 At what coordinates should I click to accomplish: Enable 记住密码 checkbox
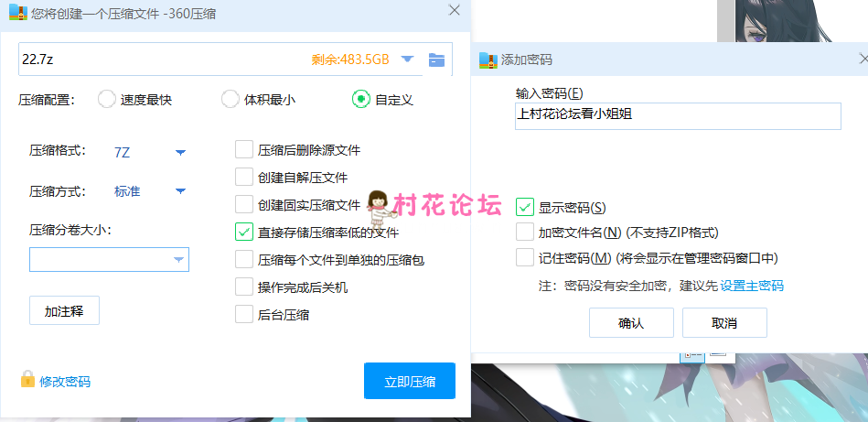[x=525, y=257]
